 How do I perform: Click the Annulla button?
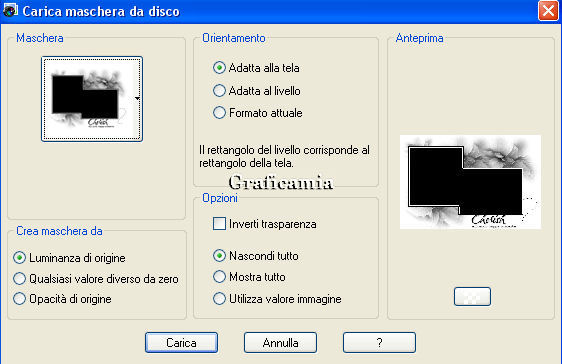[280, 343]
